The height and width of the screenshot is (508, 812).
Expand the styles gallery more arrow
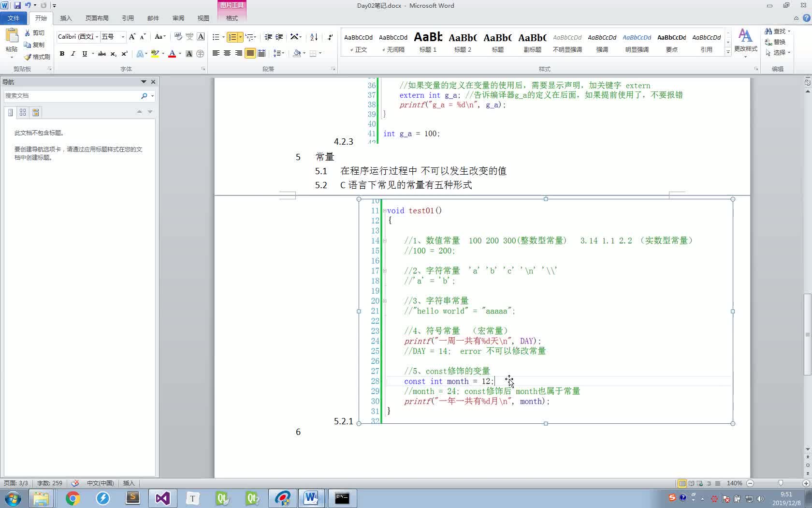728,53
